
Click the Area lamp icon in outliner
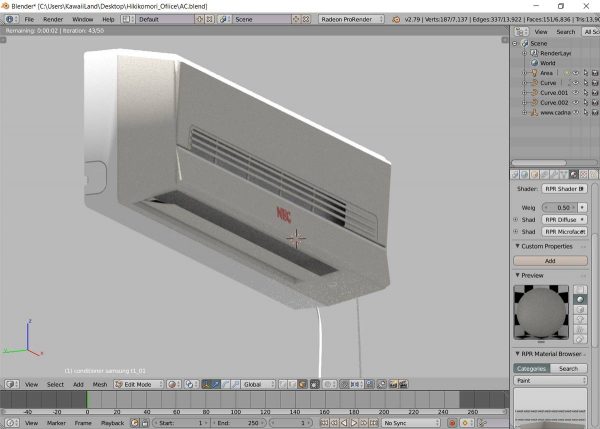click(534, 73)
